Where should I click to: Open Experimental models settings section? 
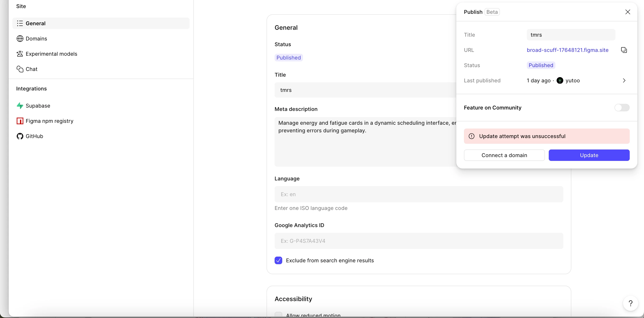click(51, 54)
